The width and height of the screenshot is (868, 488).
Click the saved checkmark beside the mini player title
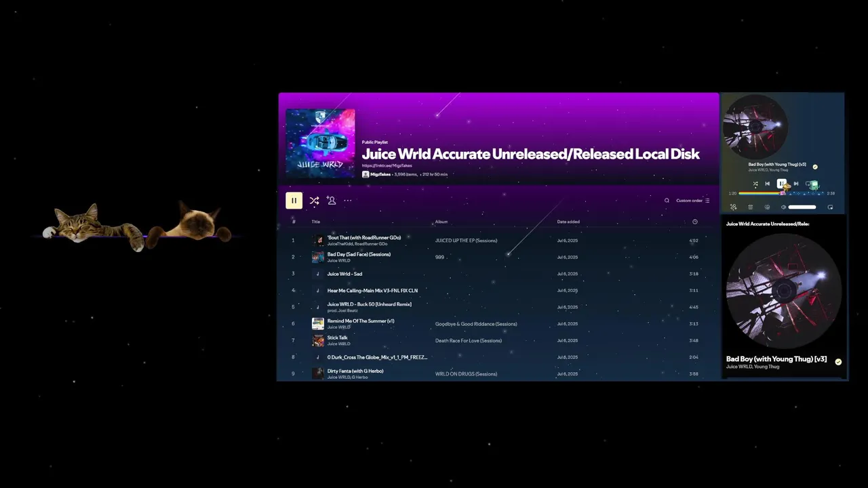[815, 167]
